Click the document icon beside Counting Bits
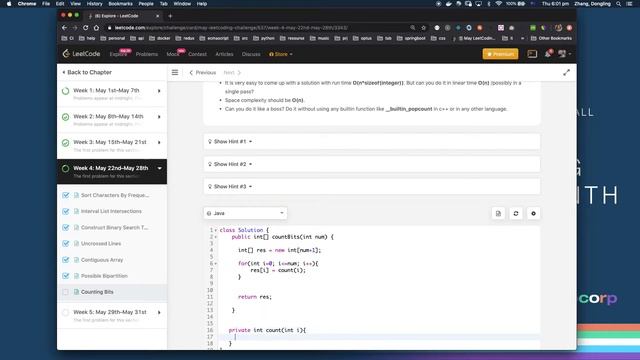 76,292
